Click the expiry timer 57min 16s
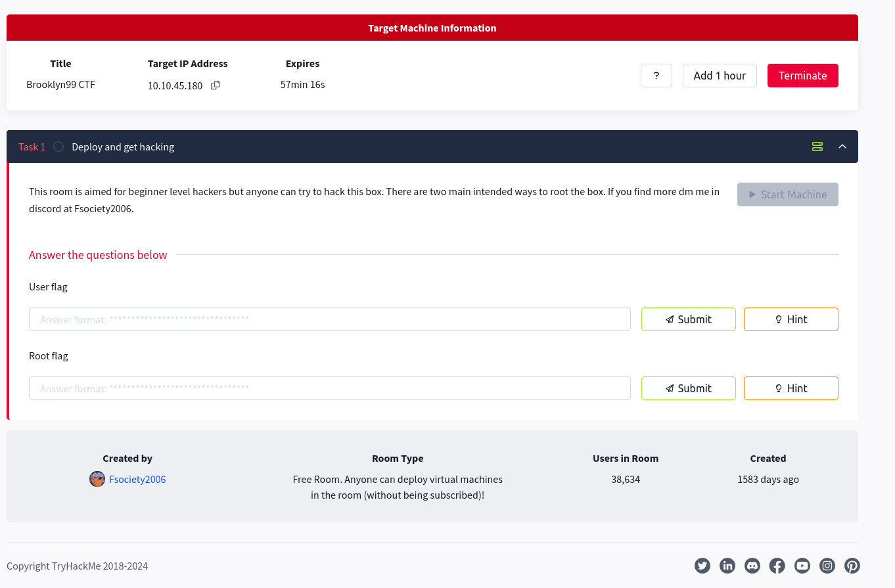 click(x=302, y=84)
